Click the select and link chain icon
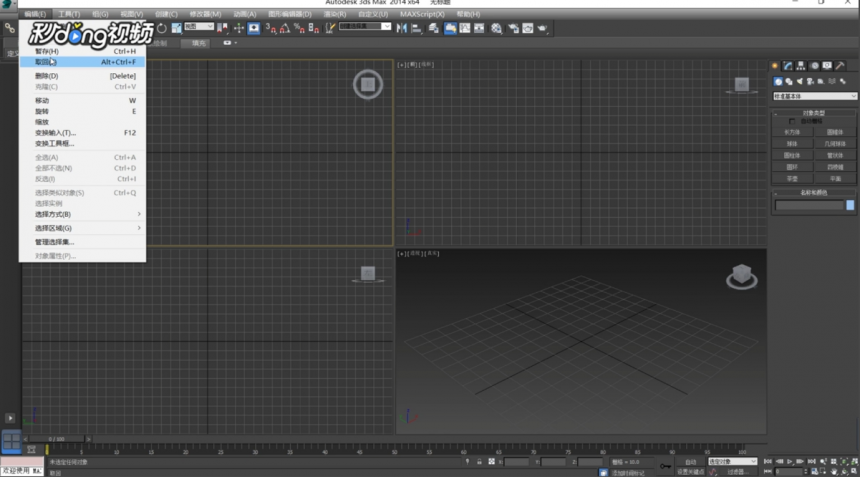 pos(10,28)
